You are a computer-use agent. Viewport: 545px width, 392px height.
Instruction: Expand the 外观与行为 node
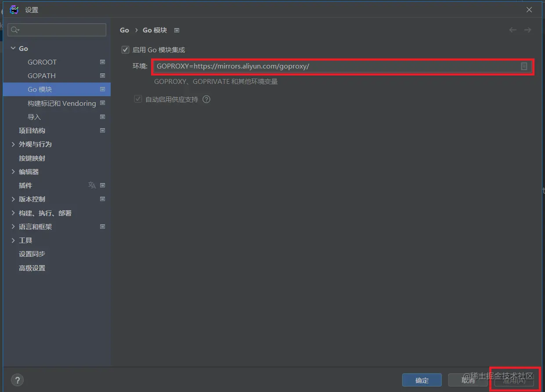[13, 144]
